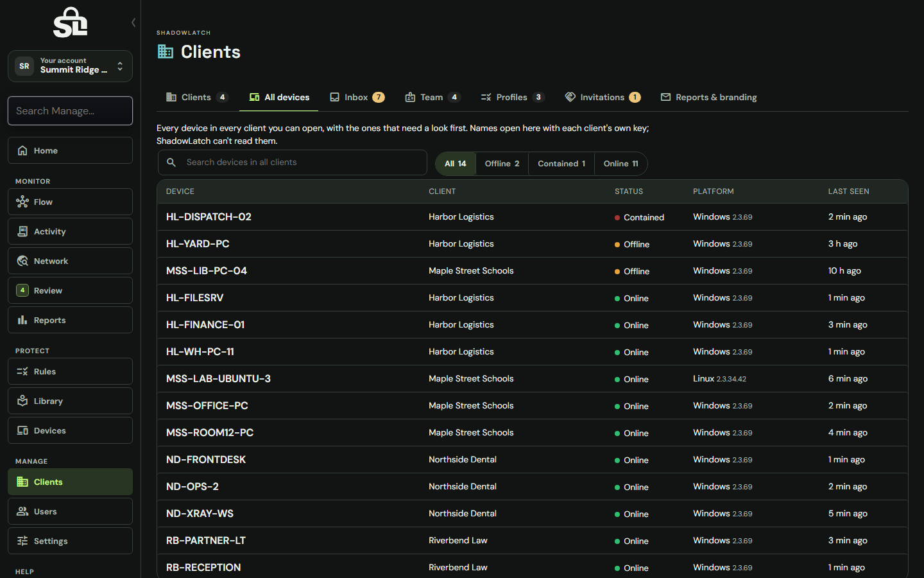924x578 pixels.
Task: Open the Inbox tab
Action: 357,97
